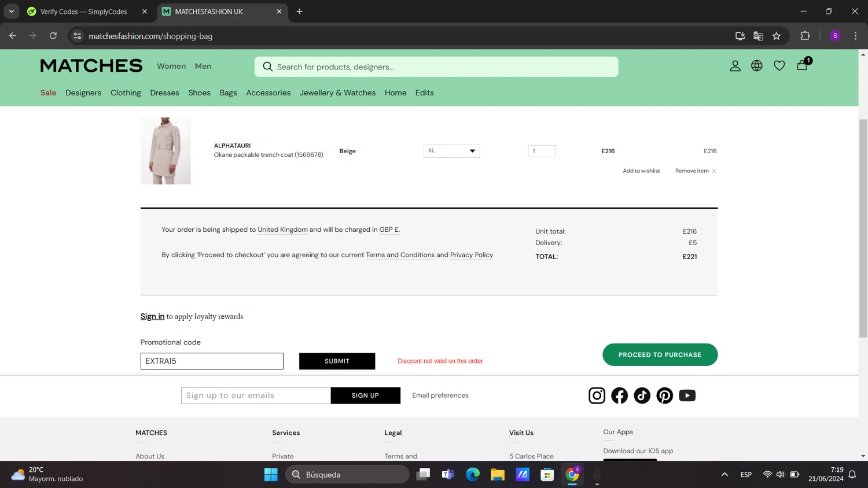Click the quantity input field
Viewport: 868px width, 488px height.
tap(542, 151)
